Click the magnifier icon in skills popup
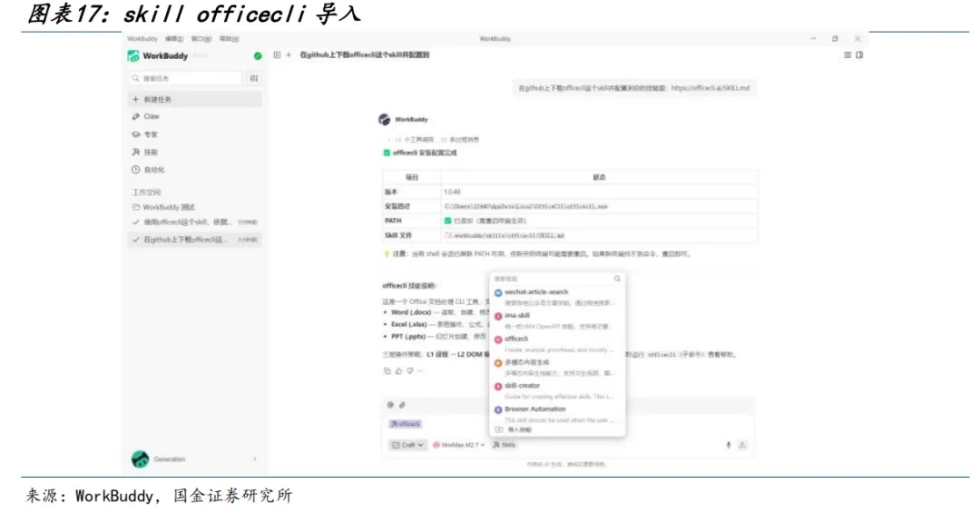Screen dimensions: 980x513 [617, 279]
